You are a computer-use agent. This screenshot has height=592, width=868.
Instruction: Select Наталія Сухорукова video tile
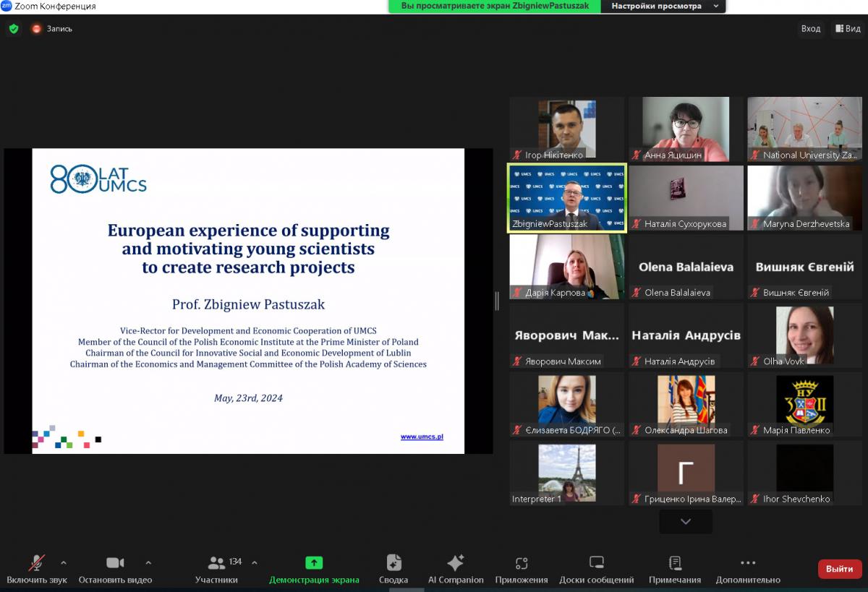(686, 197)
